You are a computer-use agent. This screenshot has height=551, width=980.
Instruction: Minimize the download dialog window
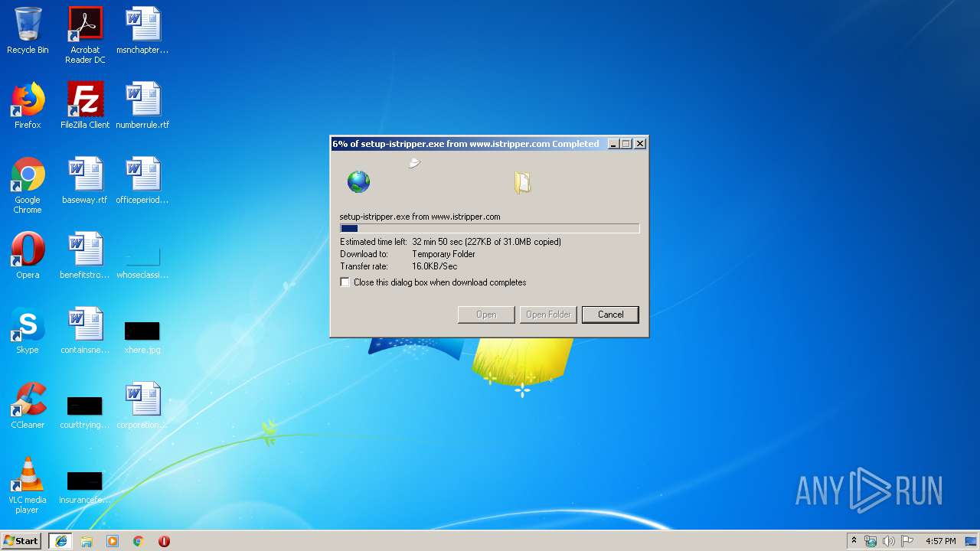click(613, 144)
